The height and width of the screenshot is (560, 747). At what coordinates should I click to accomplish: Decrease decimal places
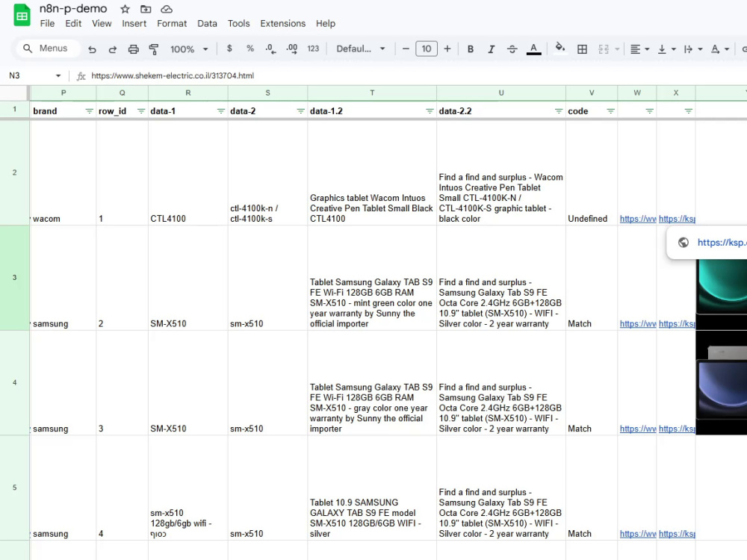click(270, 49)
